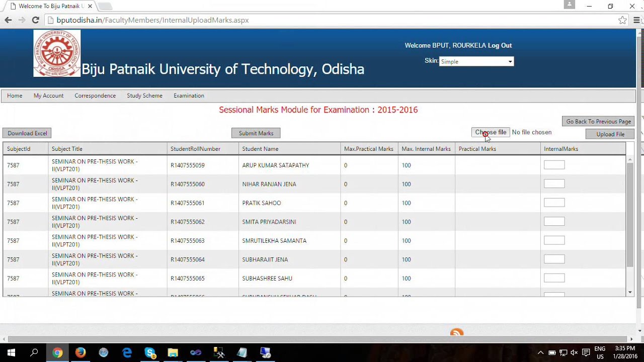Open File Explorer from the taskbar
Screen dimensions: 644x362
point(173,352)
